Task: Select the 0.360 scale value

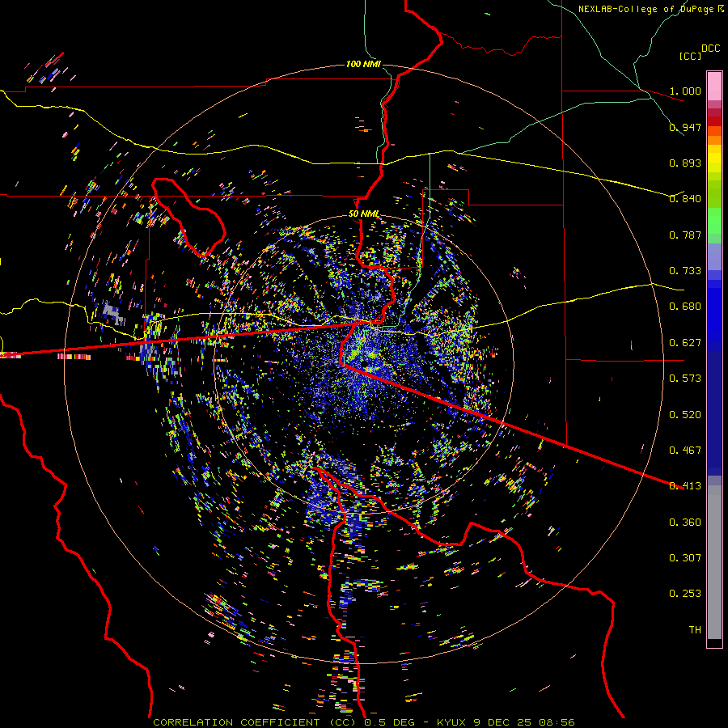Action: [685, 523]
